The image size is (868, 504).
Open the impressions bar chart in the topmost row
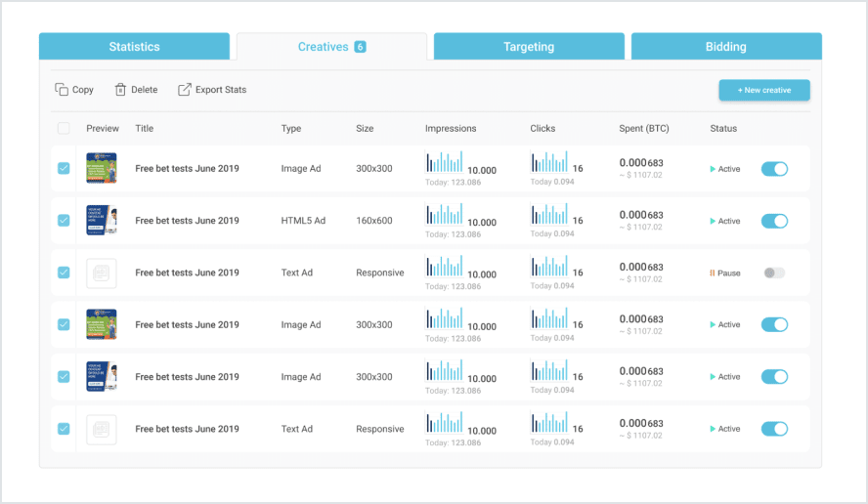tap(444, 162)
